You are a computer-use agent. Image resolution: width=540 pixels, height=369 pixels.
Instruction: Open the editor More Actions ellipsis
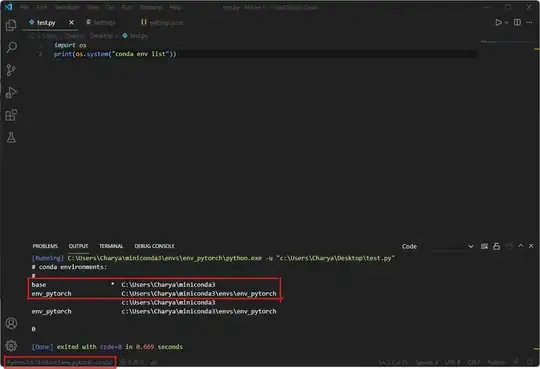[529, 22]
